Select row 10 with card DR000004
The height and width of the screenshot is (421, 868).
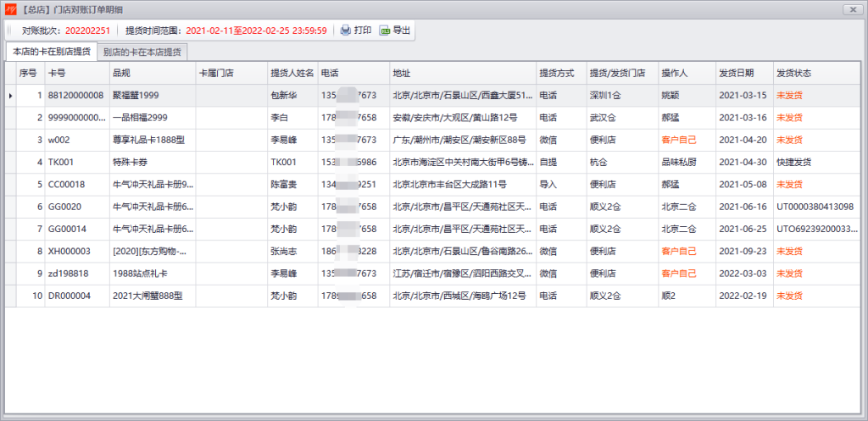(x=433, y=296)
